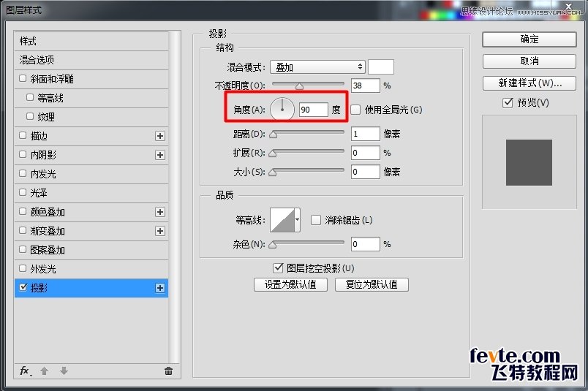Click the fx add layer style icon

pyautogui.click(x=26, y=371)
